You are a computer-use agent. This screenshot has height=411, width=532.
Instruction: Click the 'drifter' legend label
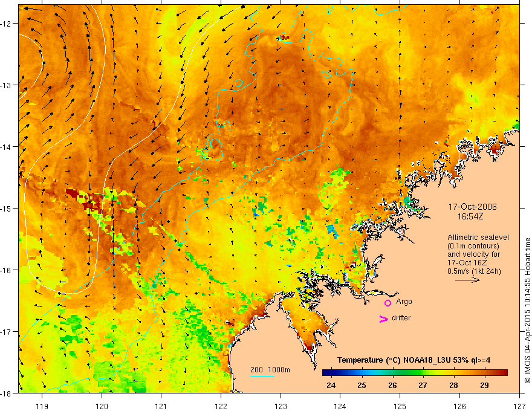[401, 318]
